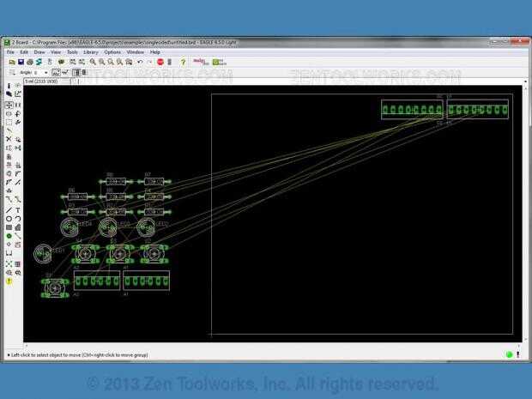Viewport: 532px width, 399px height.
Task: Select the Show tool
Action: click(18, 86)
